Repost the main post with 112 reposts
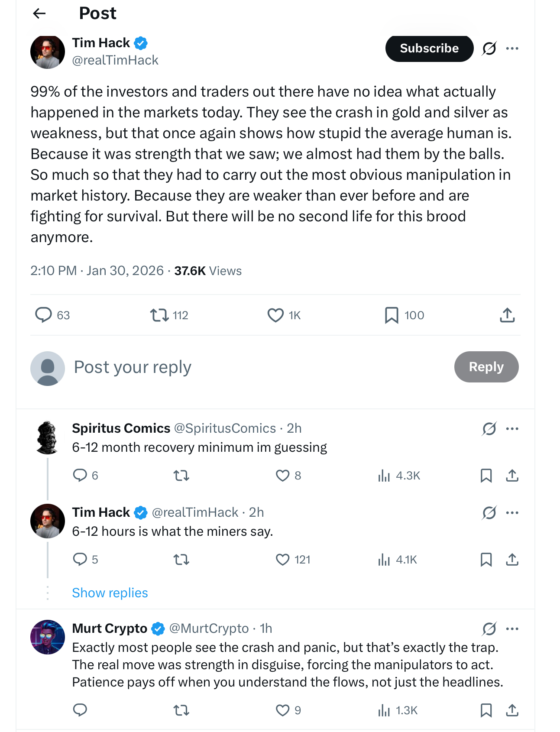 pos(159,315)
